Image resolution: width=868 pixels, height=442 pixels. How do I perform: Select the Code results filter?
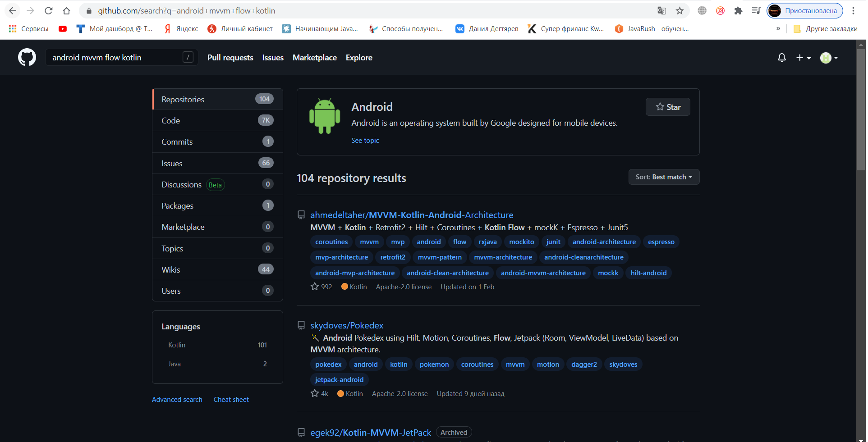tap(218, 120)
